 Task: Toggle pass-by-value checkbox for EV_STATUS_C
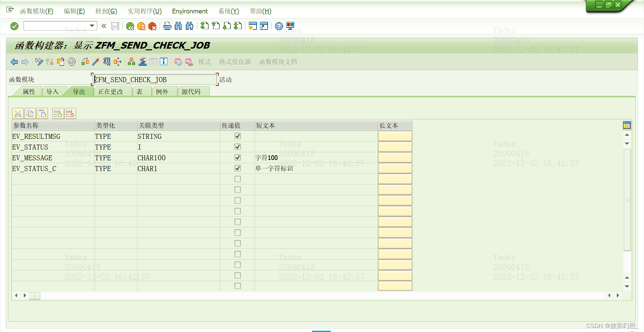[237, 168]
